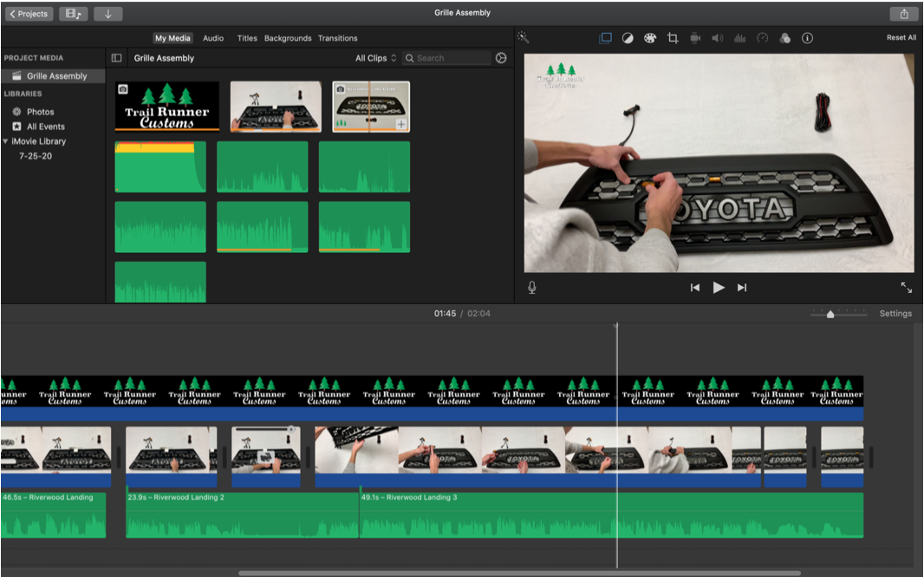This screenshot has height=577, width=924.
Task: Select the cropping tool
Action: click(x=673, y=37)
